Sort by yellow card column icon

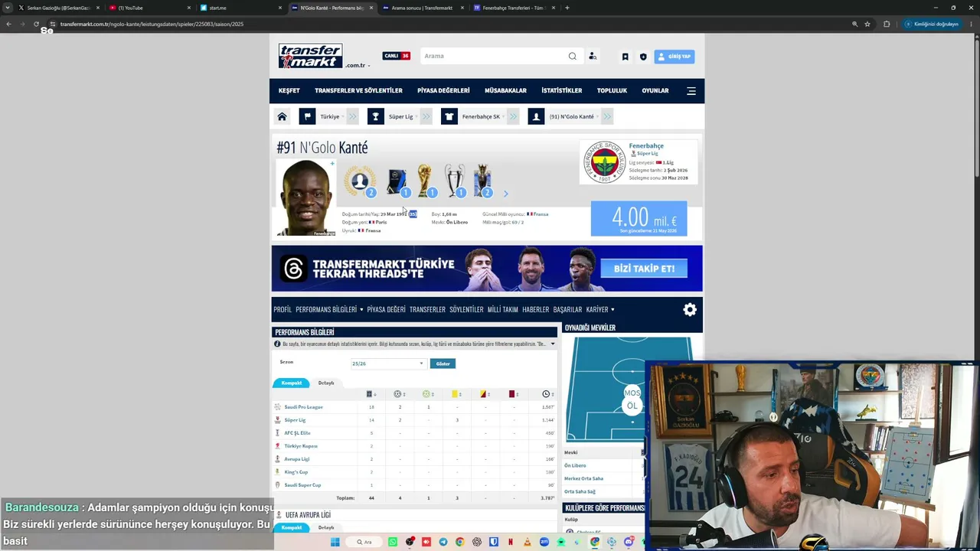tap(455, 394)
